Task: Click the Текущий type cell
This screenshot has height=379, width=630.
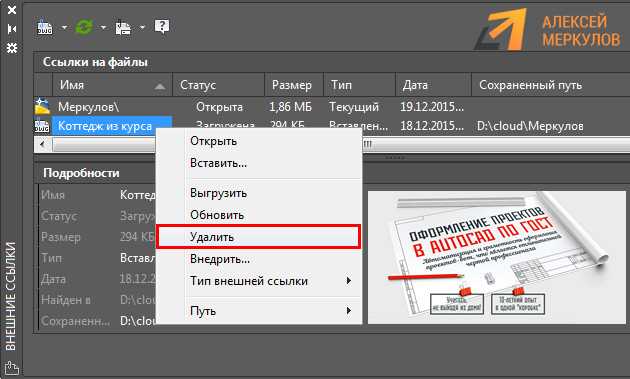Action: click(x=354, y=107)
